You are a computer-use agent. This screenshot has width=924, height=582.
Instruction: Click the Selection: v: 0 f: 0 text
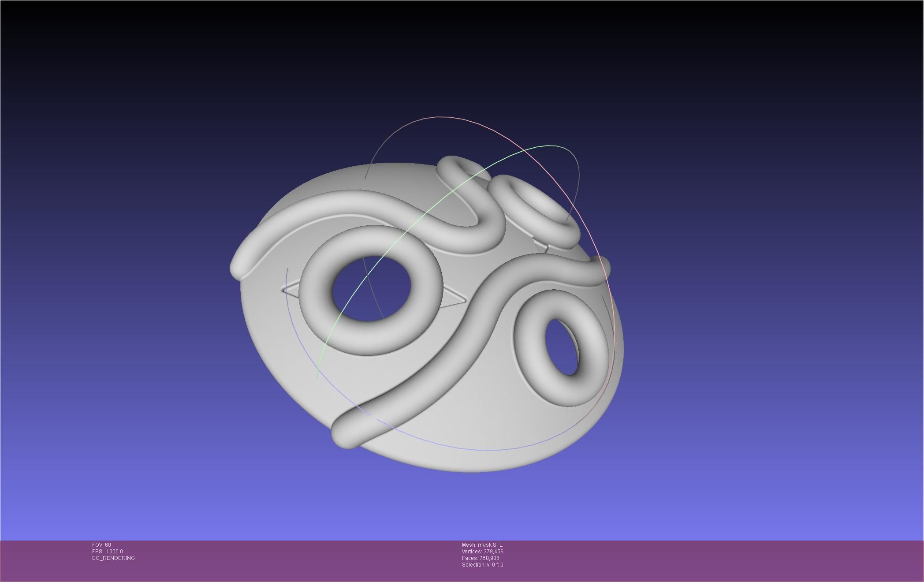coord(482,565)
